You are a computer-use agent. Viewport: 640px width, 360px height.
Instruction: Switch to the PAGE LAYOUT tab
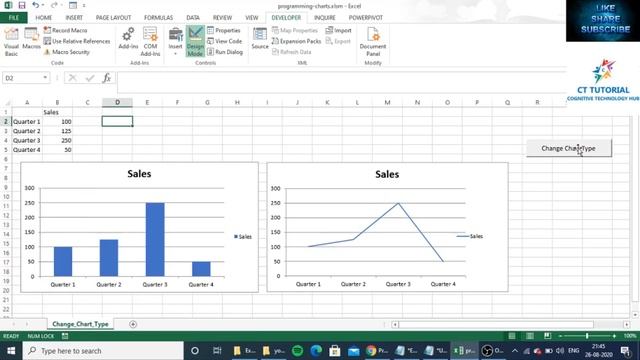tap(113, 18)
